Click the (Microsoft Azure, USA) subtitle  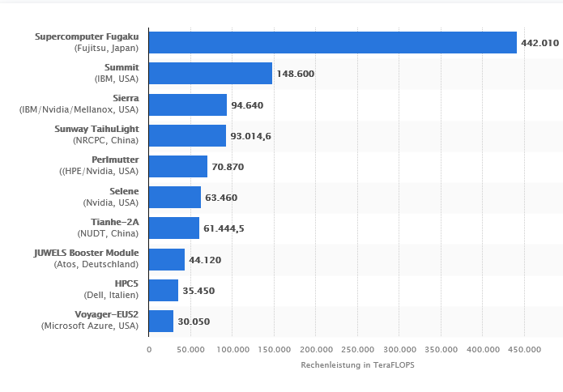pyautogui.click(x=90, y=326)
